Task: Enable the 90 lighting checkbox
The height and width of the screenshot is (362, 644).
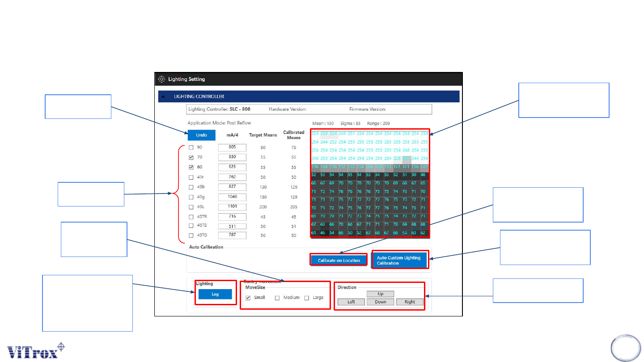Action: pos(191,147)
